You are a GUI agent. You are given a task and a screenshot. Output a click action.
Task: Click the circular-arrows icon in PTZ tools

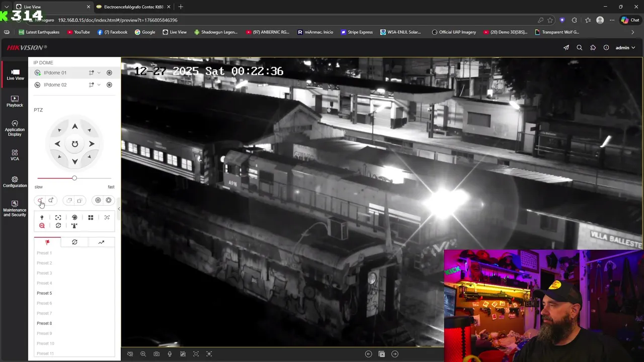coord(58,226)
